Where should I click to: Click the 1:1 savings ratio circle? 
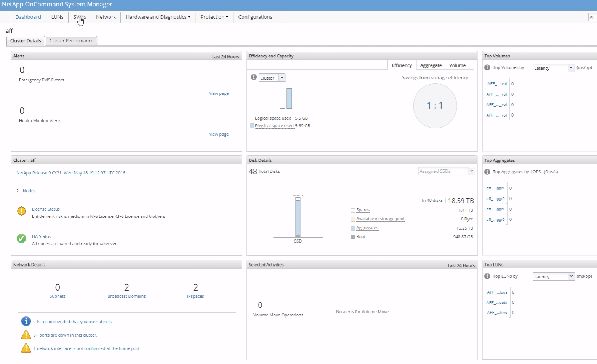tap(435, 105)
